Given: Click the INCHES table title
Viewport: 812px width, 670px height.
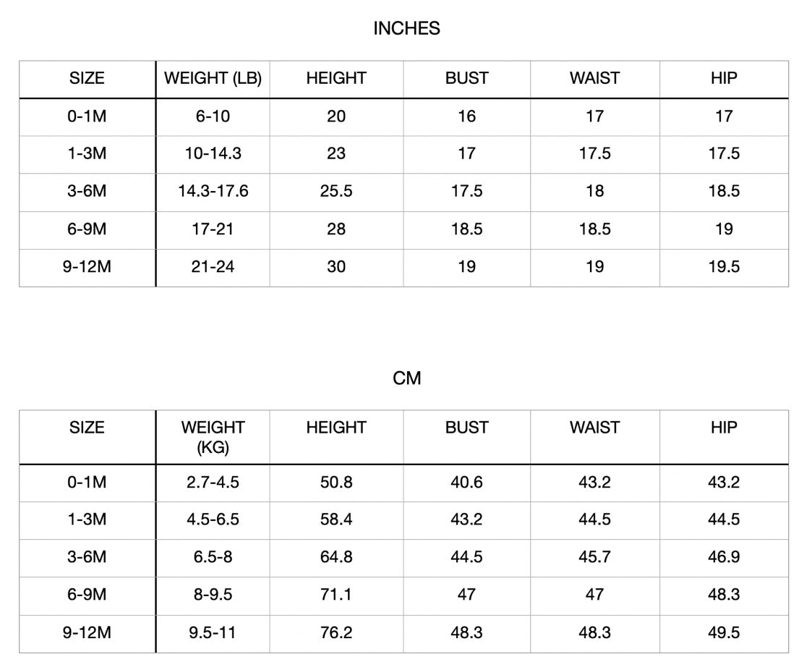Looking at the screenshot, I should (x=406, y=28).
